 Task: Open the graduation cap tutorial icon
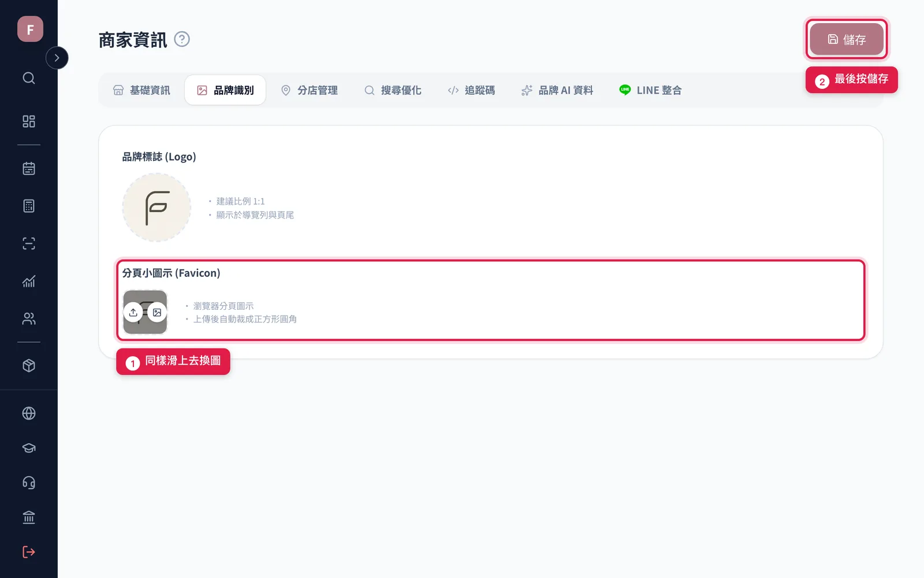pos(29,448)
